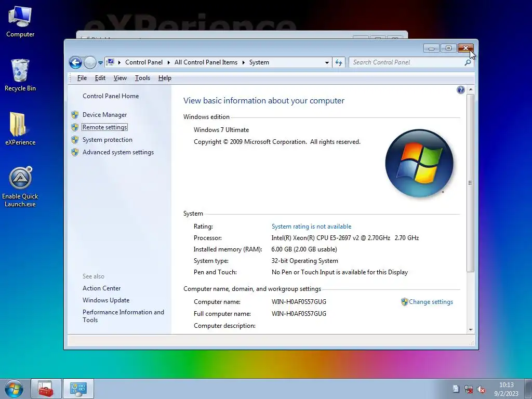The image size is (532, 399).
Task: Select the System breadcrumb segment
Action: pyautogui.click(x=259, y=62)
